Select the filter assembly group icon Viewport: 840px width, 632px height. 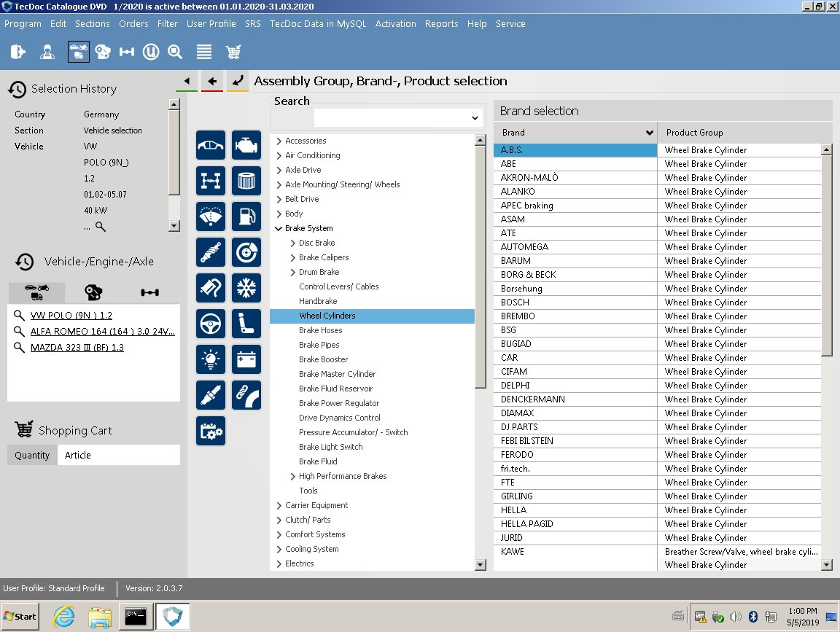click(x=246, y=181)
